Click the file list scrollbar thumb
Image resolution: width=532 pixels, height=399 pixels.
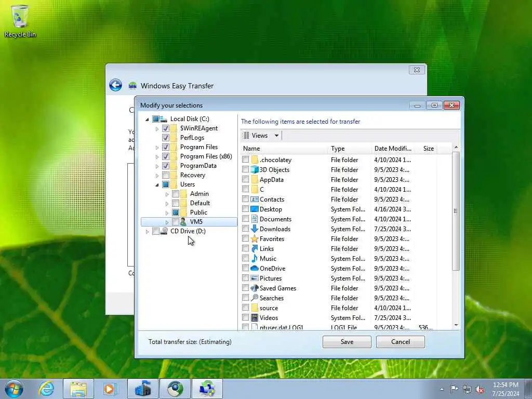pos(456,210)
